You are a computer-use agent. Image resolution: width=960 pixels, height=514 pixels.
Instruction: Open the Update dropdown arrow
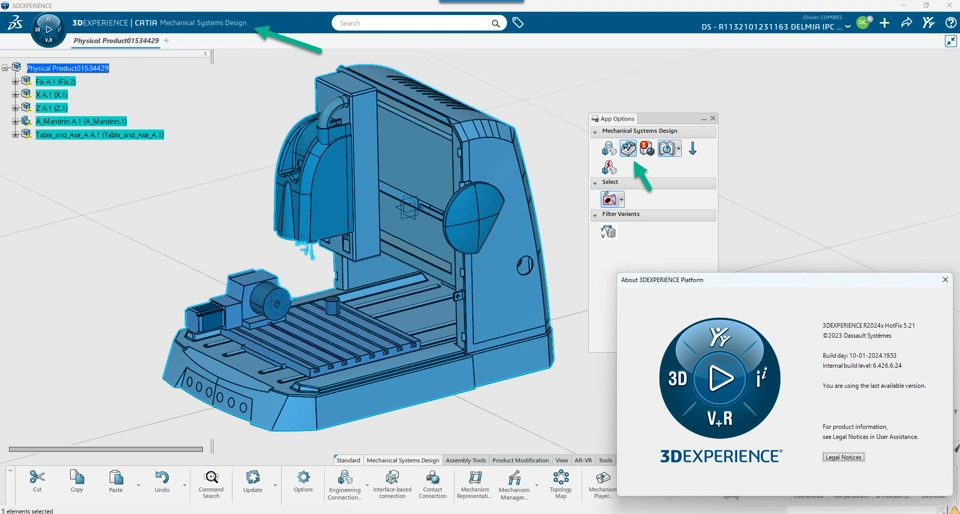tap(275, 485)
